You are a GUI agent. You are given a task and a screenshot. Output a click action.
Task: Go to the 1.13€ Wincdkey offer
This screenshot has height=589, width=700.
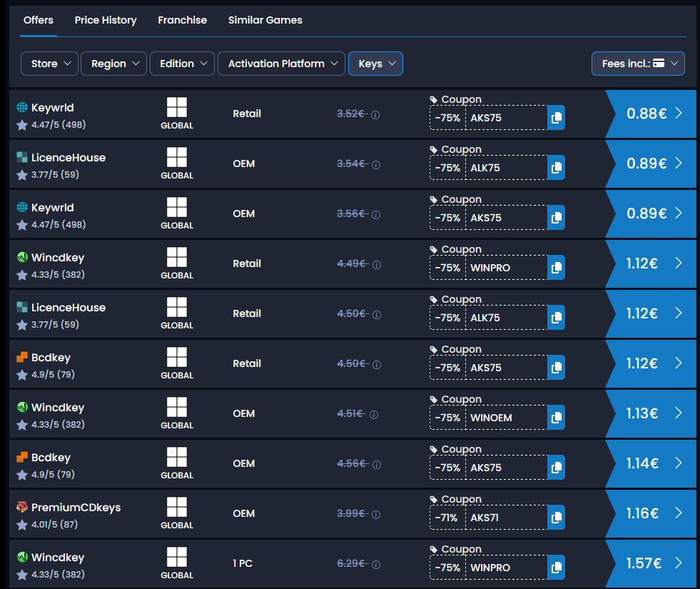point(651,413)
